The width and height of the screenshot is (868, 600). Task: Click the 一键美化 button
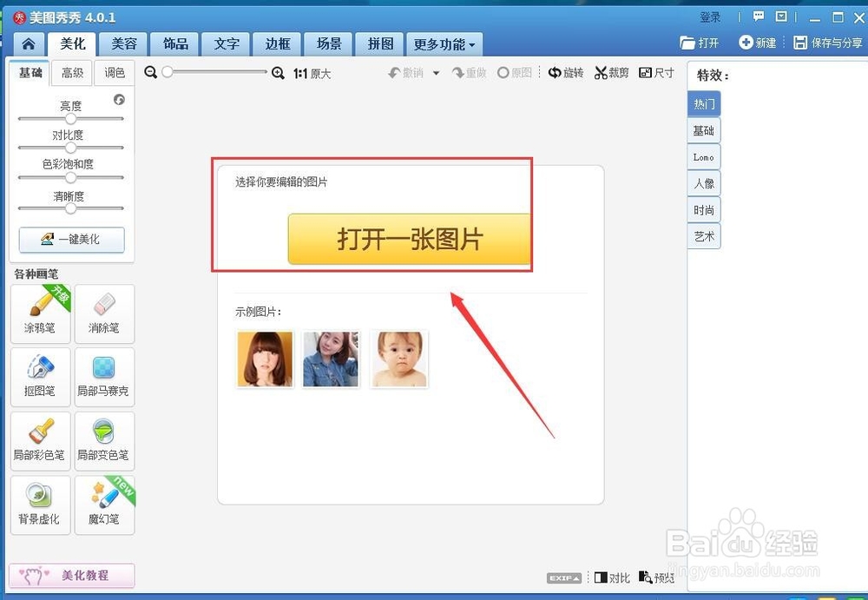pyautogui.click(x=71, y=240)
